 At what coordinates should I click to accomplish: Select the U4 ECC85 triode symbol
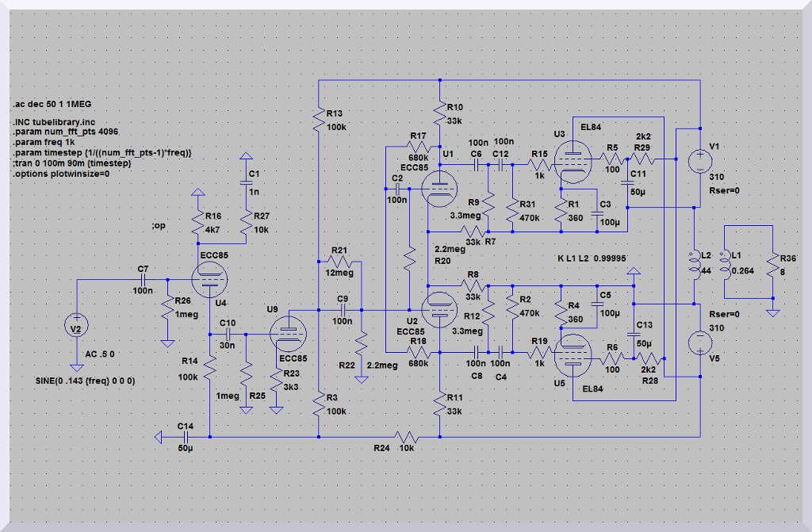click(210, 280)
